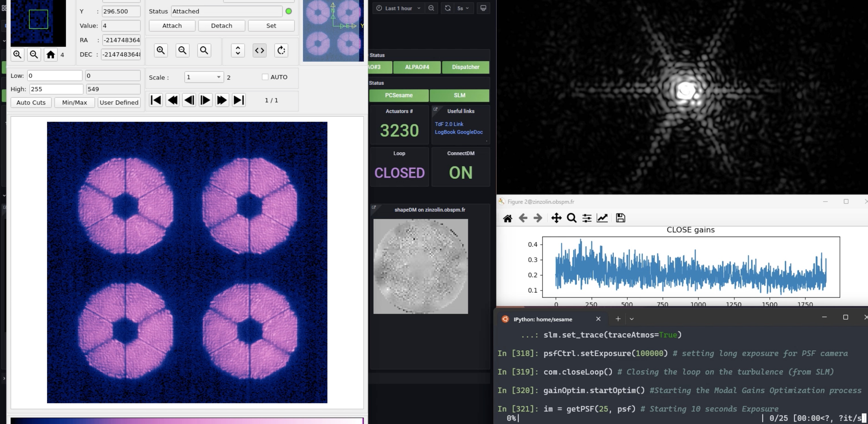Click the matplotlib Home reset view icon
The image size is (868, 424).
(x=508, y=218)
